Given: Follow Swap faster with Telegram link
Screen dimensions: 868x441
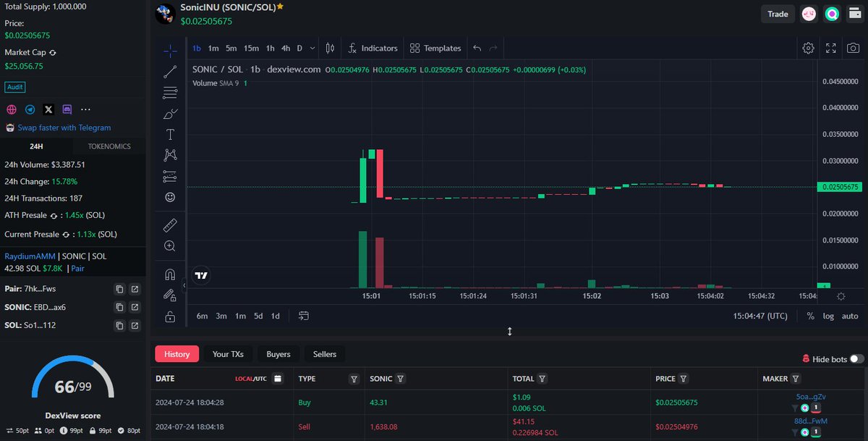Looking at the screenshot, I should click(64, 127).
